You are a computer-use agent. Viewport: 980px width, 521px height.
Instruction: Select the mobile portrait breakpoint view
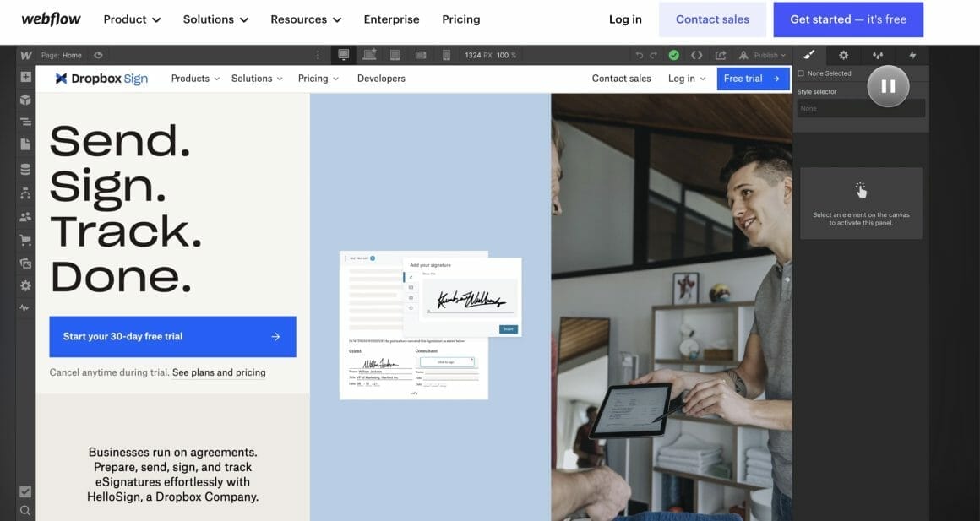446,55
